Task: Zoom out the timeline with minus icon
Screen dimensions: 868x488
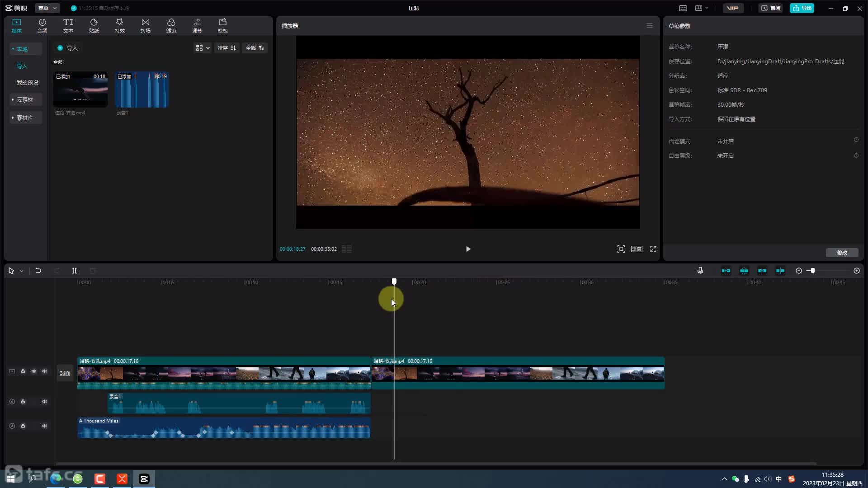Action: pos(799,271)
